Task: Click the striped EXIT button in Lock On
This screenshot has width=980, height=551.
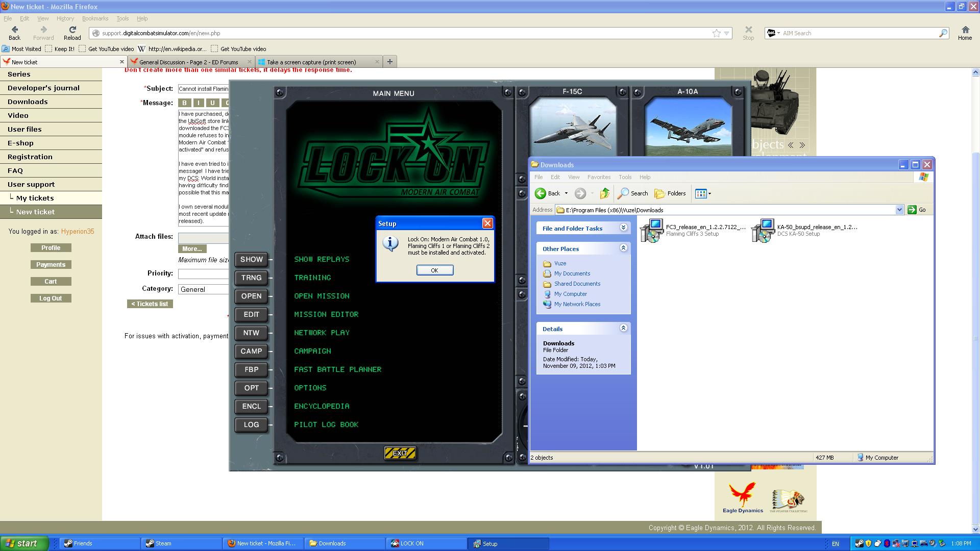Action: (400, 453)
